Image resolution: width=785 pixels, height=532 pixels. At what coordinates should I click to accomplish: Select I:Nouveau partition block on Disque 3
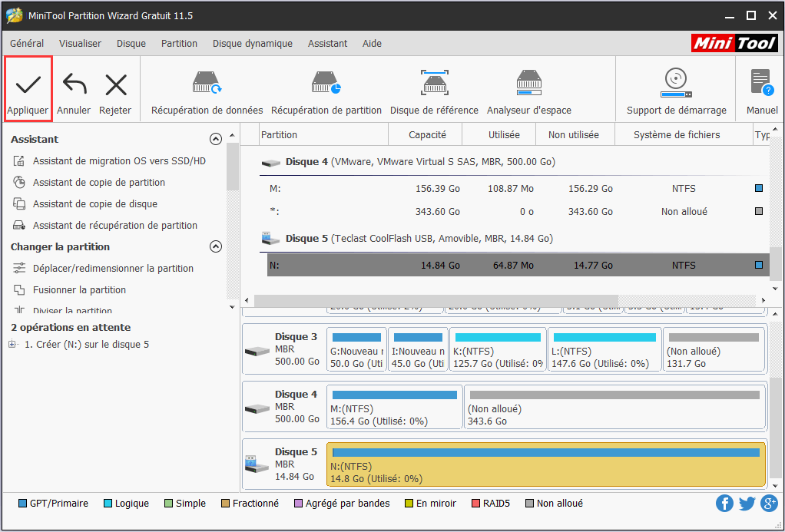coord(418,349)
